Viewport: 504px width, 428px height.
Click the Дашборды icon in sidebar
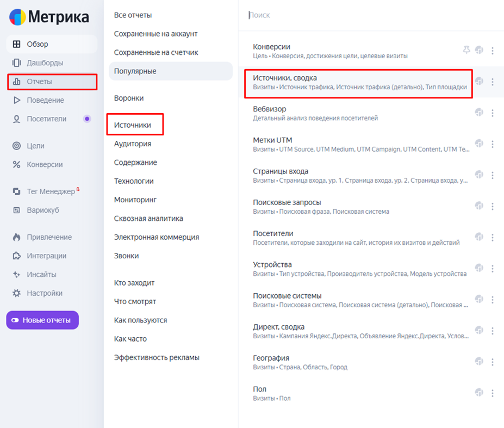(x=17, y=63)
